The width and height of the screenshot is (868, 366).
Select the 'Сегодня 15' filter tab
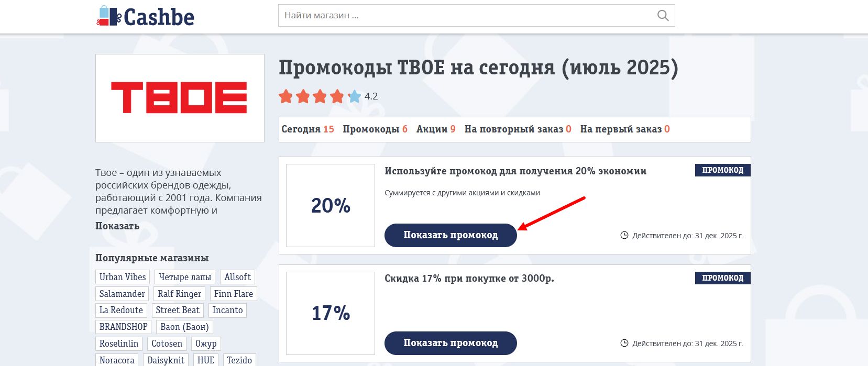pos(307,129)
